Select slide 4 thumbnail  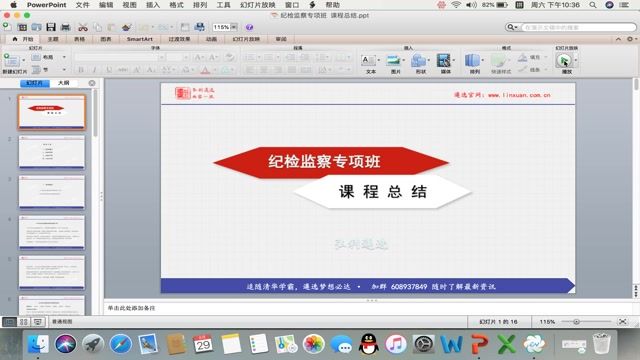[52, 232]
